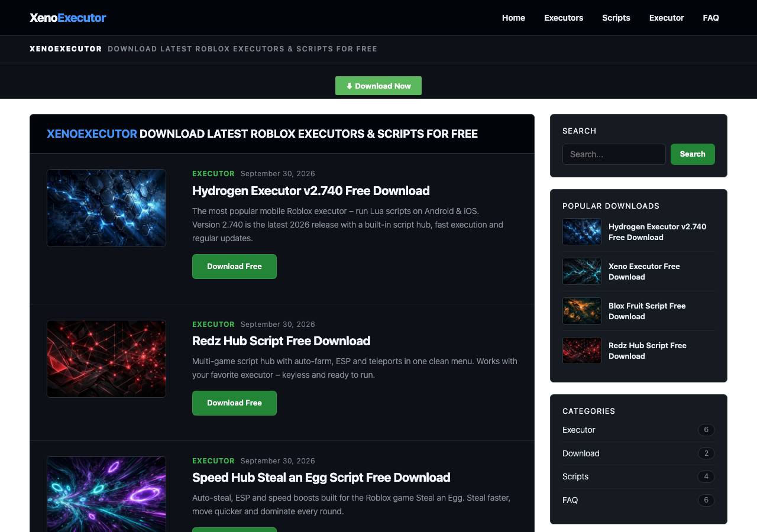
Task: Open the Executors nav menu item
Action: [x=564, y=18]
